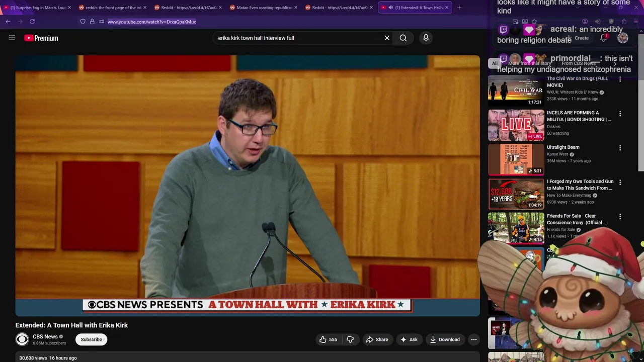Open a new browser tab with plus
644x362 pixels.
coord(459,8)
